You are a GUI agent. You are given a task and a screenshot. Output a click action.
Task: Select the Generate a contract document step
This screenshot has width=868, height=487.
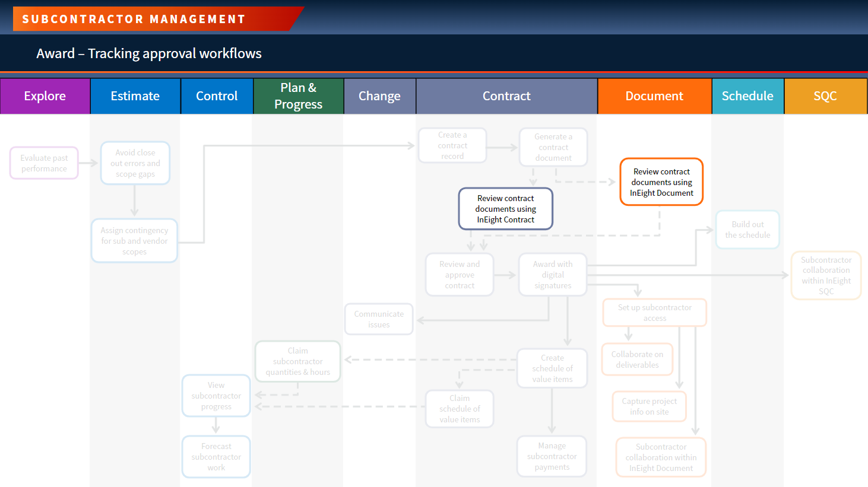[553, 147]
